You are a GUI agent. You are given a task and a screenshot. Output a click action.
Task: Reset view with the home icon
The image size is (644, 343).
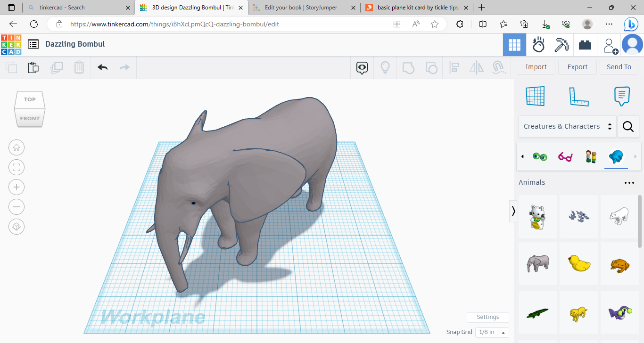pyautogui.click(x=17, y=147)
